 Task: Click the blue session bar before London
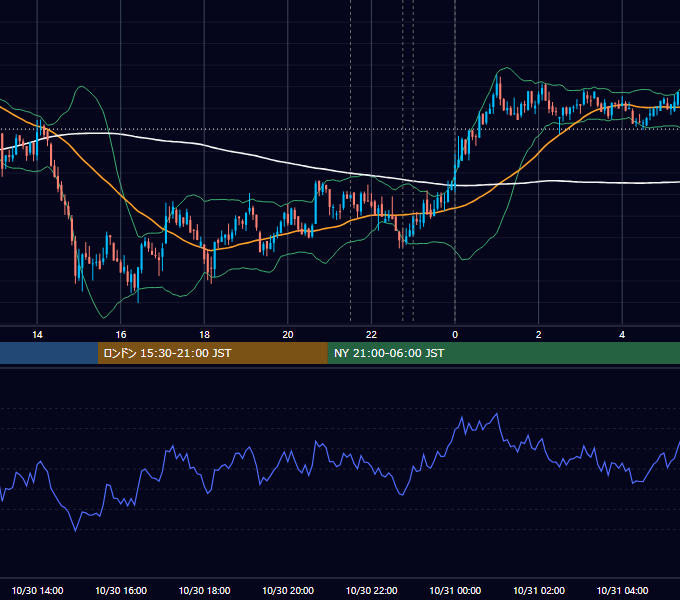(x=49, y=353)
